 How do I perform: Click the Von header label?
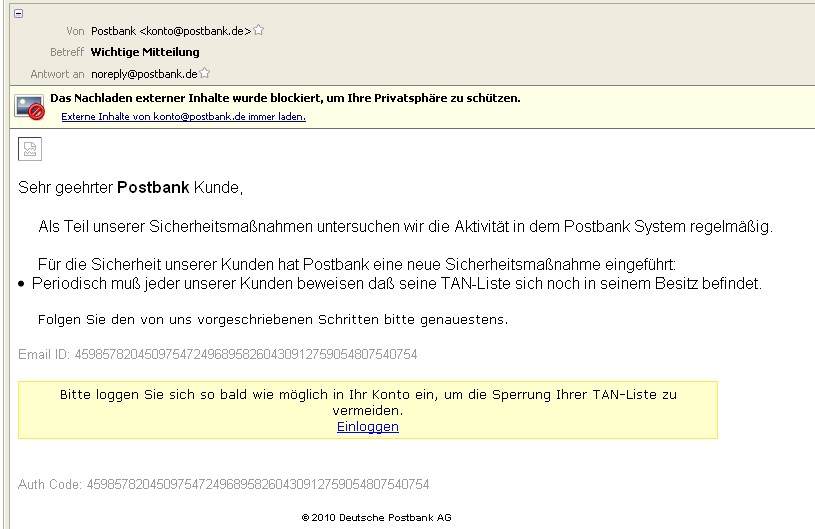click(x=74, y=31)
